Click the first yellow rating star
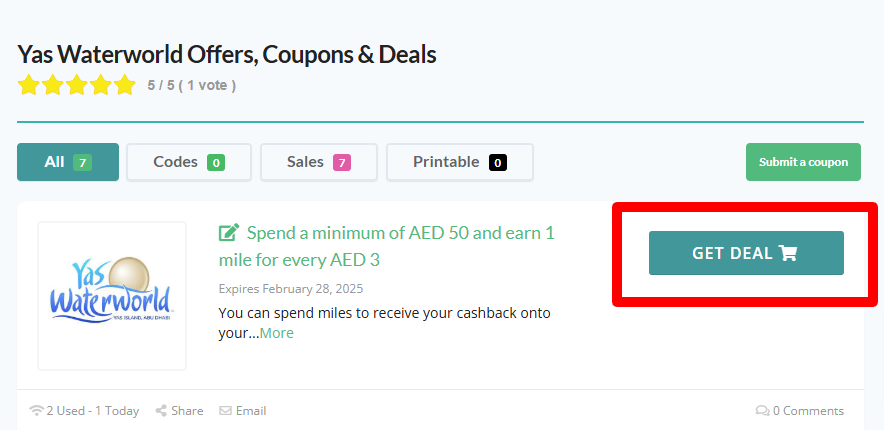 tap(28, 85)
